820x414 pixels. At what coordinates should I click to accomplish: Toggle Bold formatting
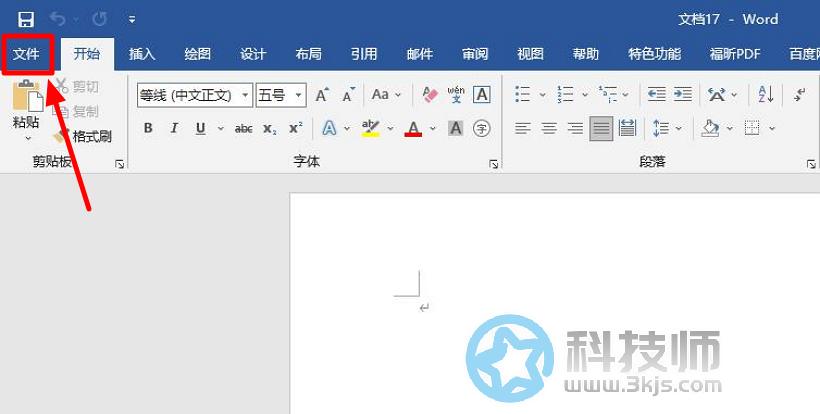pyautogui.click(x=148, y=128)
